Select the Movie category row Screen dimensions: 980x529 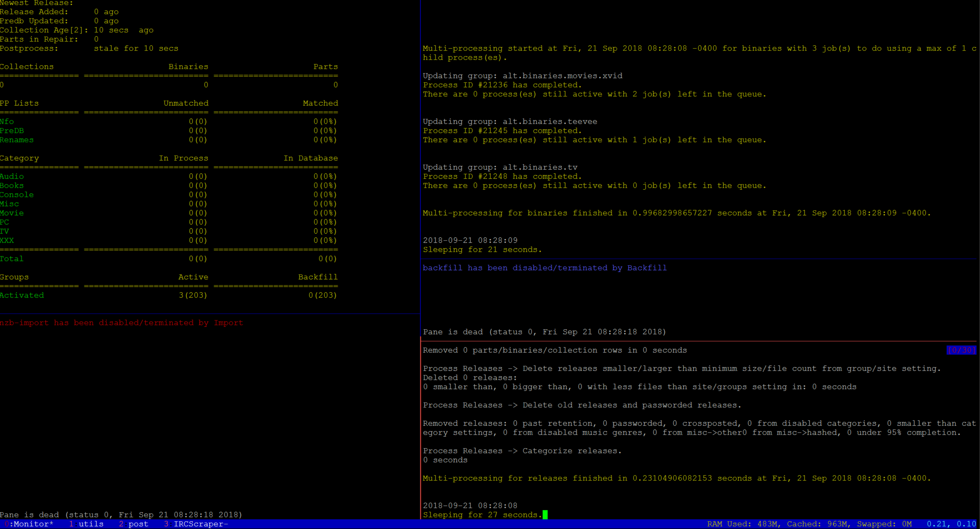[x=12, y=213]
